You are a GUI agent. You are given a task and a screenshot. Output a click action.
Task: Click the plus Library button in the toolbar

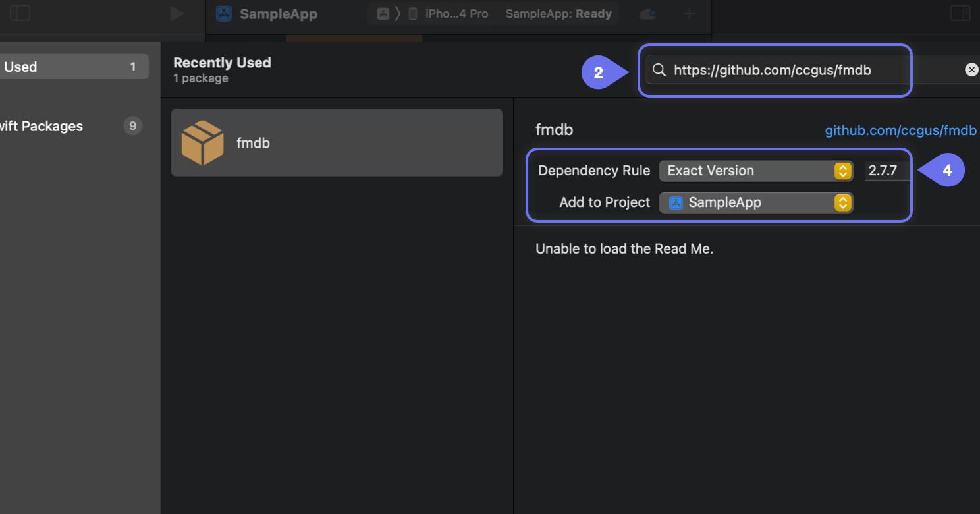tap(690, 14)
